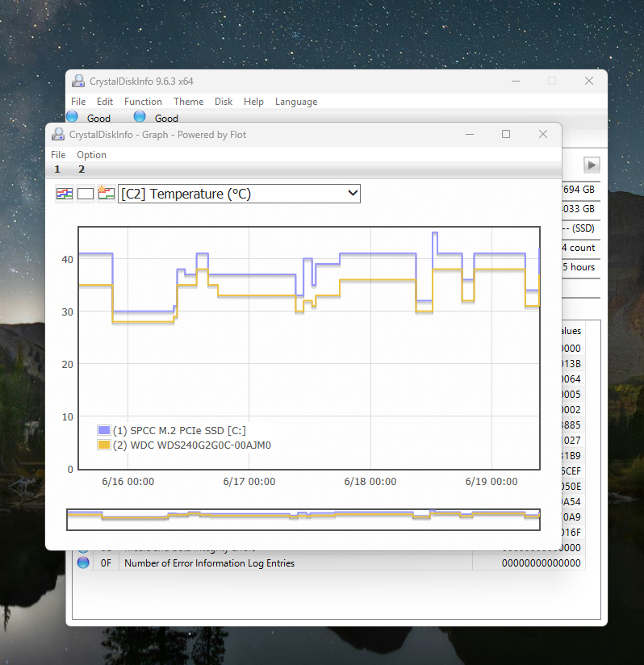Click the purple SPCC M.2 legend swatch
The image size is (644, 665).
pyautogui.click(x=103, y=430)
